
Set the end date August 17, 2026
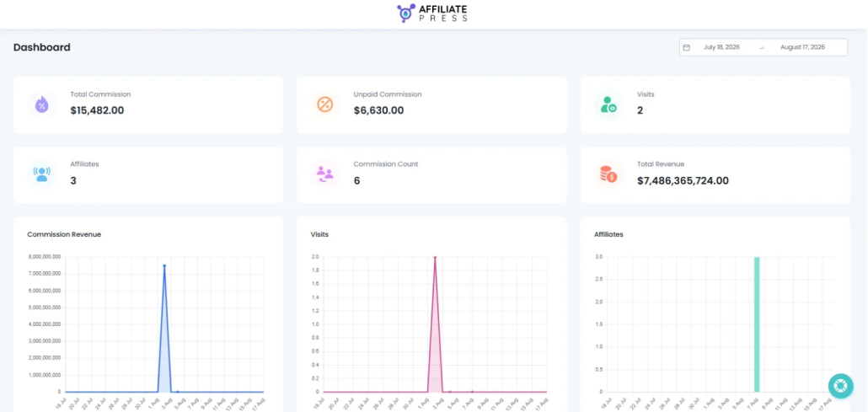[x=802, y=48]
